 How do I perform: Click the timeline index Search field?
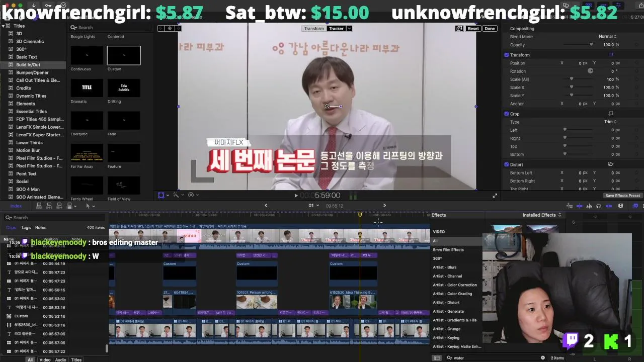click(54, 218)
